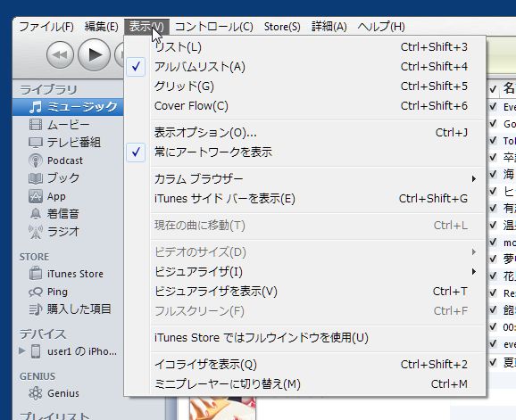Click the album artwork thumbnail
Image resolution: width=516 pixels, height=420 pixels.
point(222,408)
